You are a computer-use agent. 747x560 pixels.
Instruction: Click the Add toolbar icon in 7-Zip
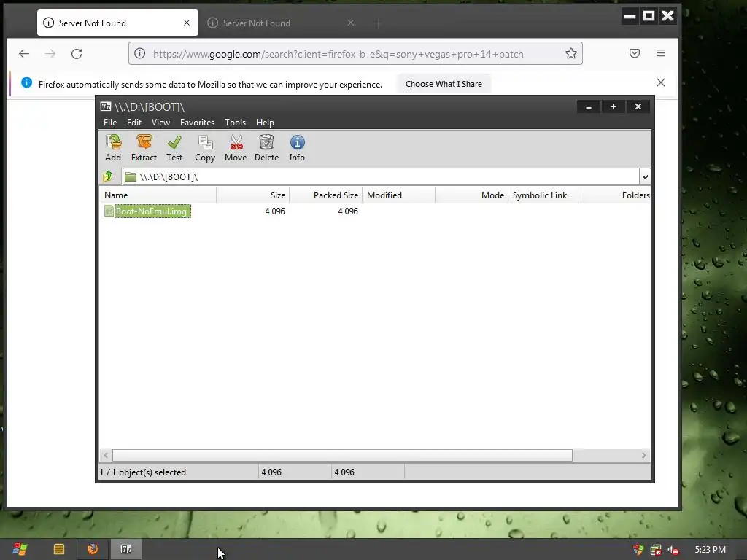point(113,148)
